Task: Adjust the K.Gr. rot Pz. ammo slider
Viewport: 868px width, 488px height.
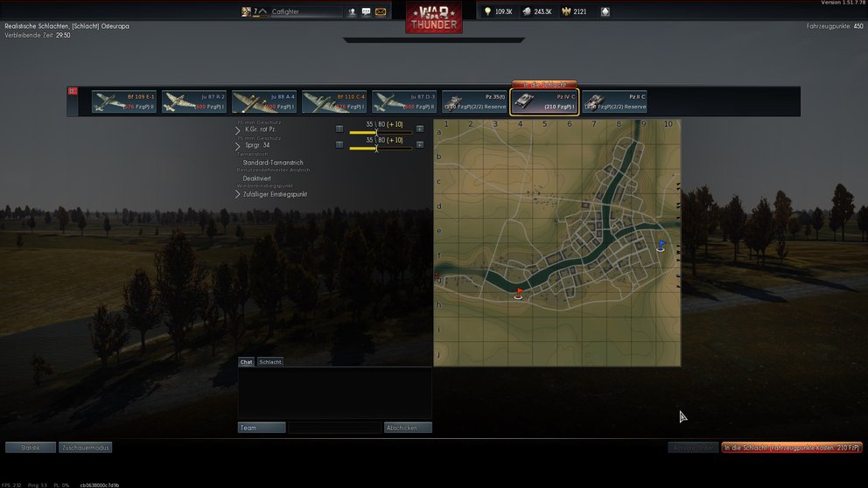Action: (381, 133)
